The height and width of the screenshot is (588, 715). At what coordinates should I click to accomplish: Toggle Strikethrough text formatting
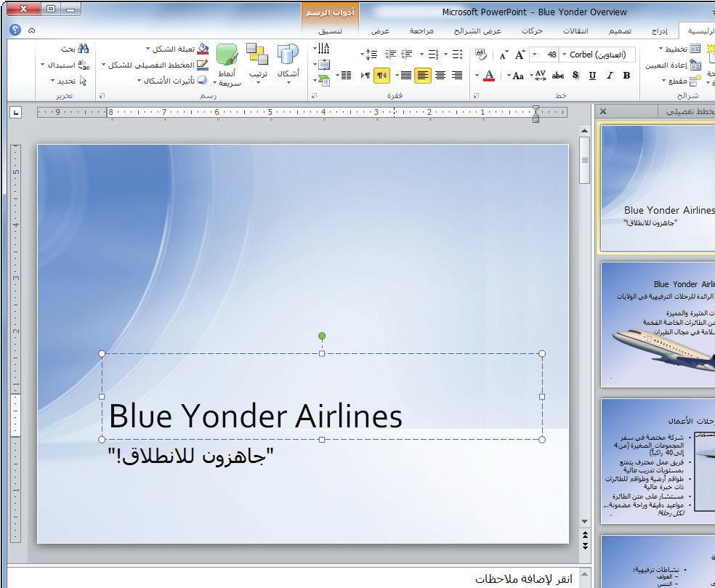pyautogui.click(x=557, y=76)
